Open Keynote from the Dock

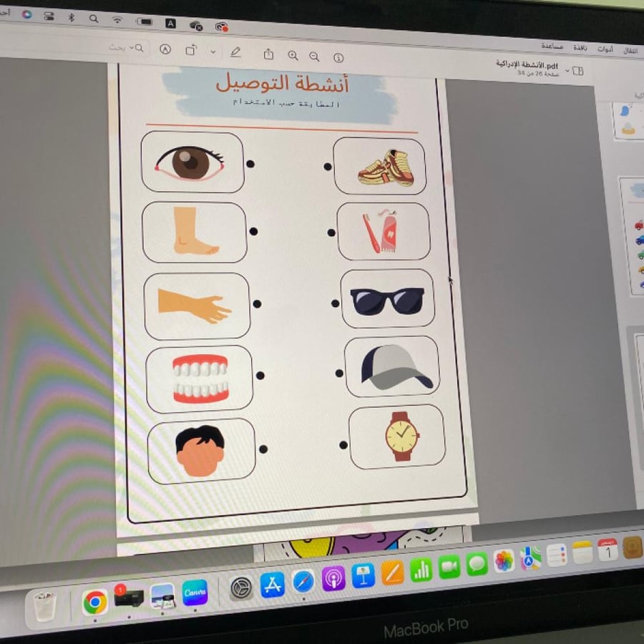click(363, 575)
